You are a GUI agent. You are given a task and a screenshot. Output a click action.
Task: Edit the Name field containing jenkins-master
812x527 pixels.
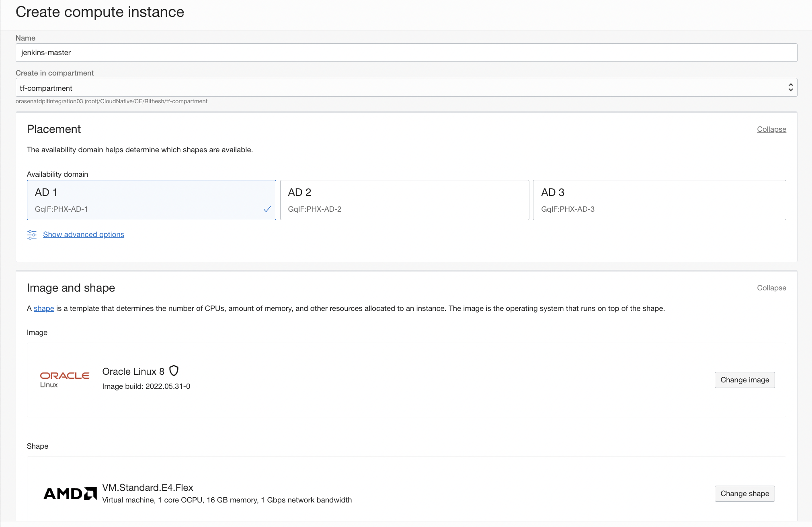click(x=407, y=52)
